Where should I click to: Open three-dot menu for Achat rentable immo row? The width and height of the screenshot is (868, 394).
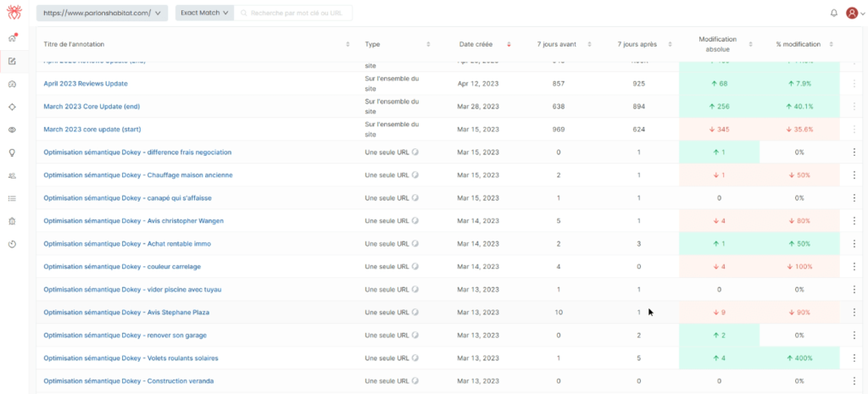[854, 243]
